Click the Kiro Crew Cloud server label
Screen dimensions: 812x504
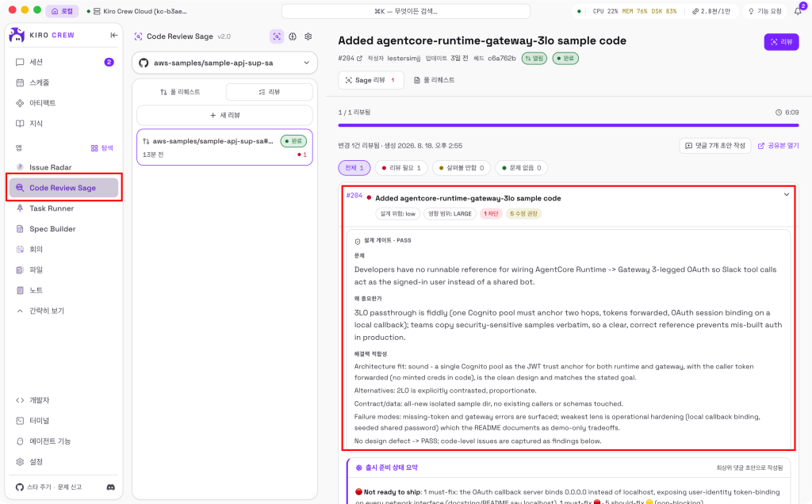point(137,11)
